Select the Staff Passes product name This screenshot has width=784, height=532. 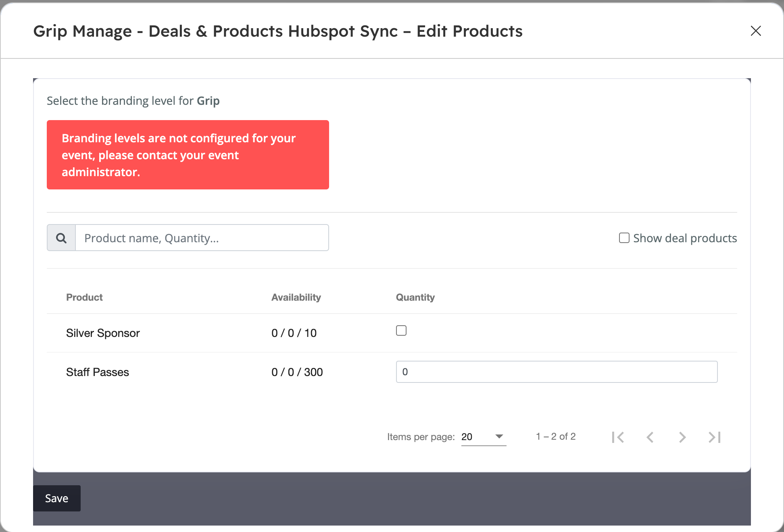(98, 372)
